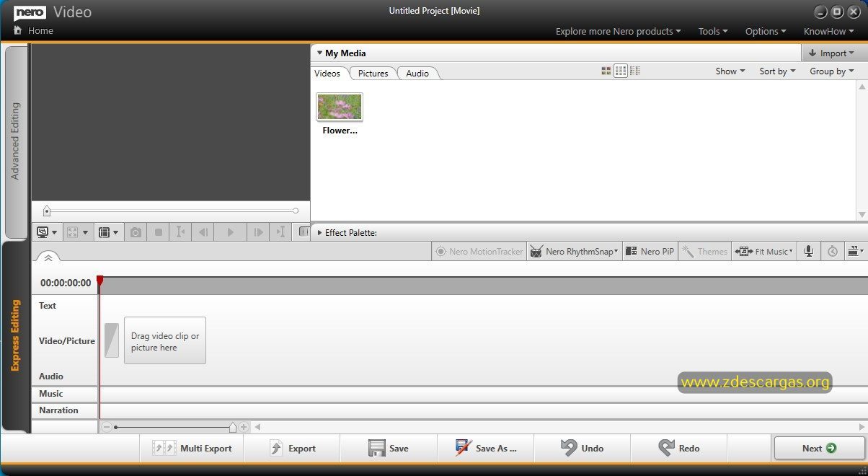The width and height of the screenshot is (868, 476).
Task: Expand the Effect Palette
Action: point(319,233)
